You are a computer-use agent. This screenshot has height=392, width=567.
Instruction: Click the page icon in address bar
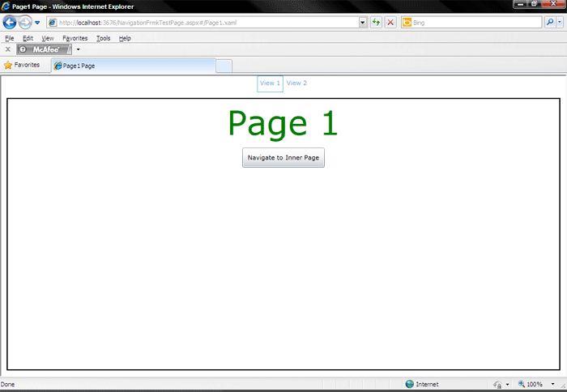click(x=53, y=23)
